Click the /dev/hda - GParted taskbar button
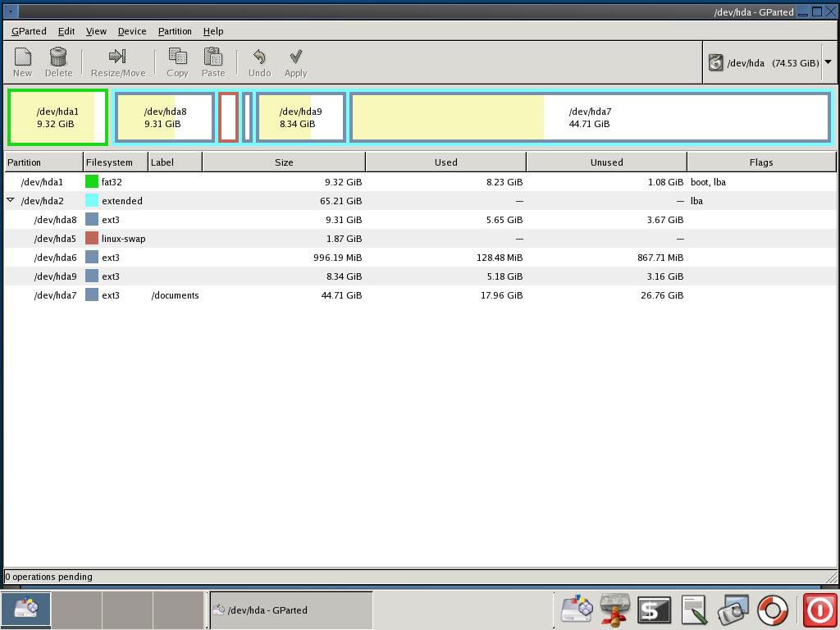The image size is (840, 630). pyautogui.click(x=291, y=609)
